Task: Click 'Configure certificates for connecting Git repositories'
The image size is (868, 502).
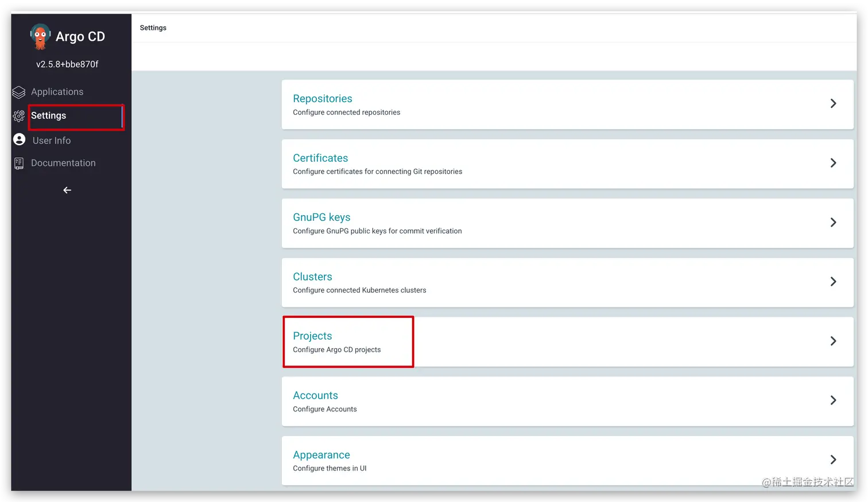Action: tap(377, 172)
